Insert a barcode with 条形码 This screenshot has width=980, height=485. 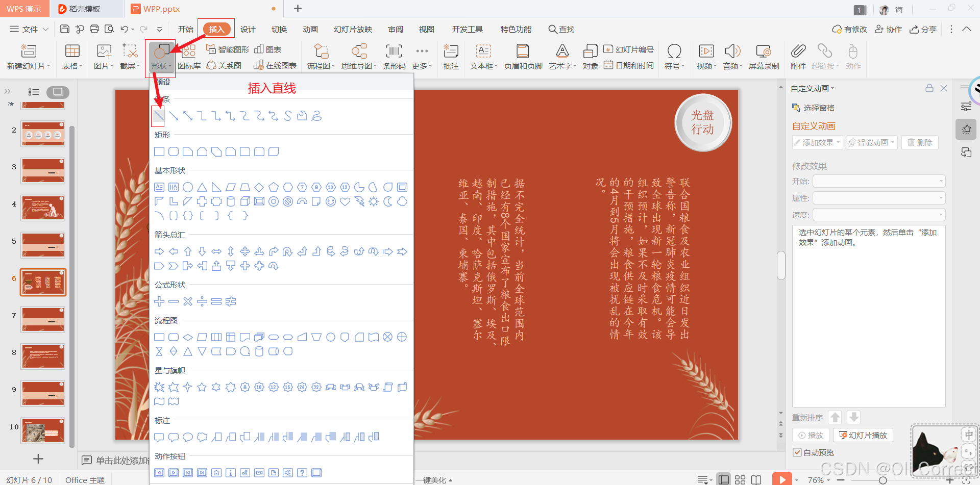click(394, 56)
